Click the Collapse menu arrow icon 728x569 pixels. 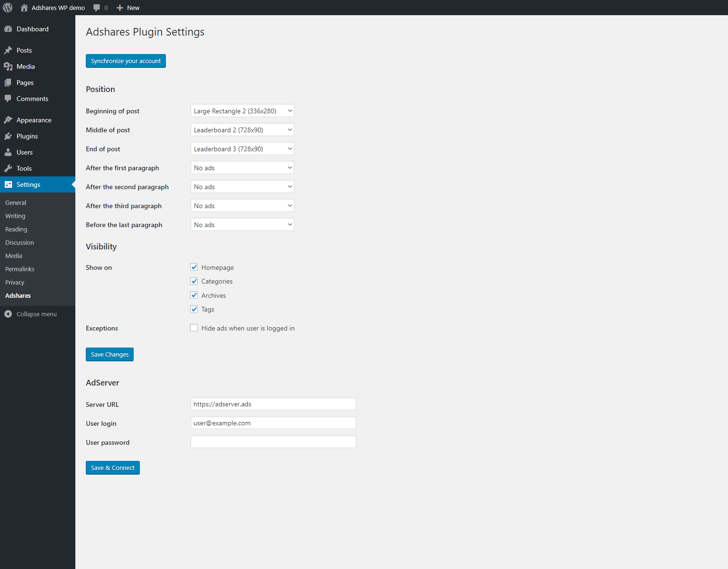(x=8, y=314)
